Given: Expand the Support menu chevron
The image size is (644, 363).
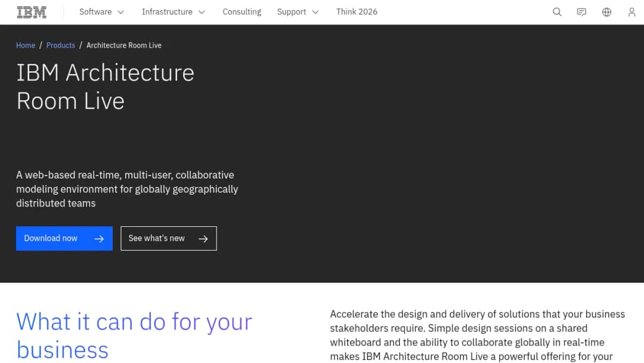Looking at the screenshot, I should tap(315, 13).
